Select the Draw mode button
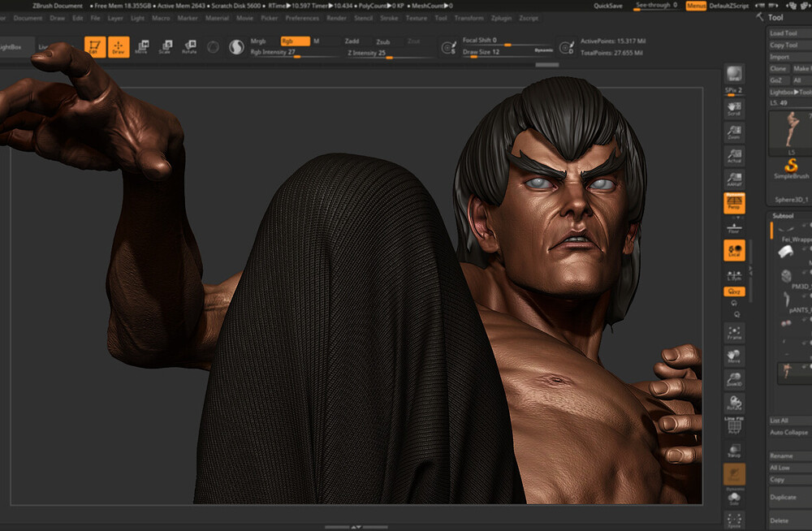 click(x=119, y=46)
